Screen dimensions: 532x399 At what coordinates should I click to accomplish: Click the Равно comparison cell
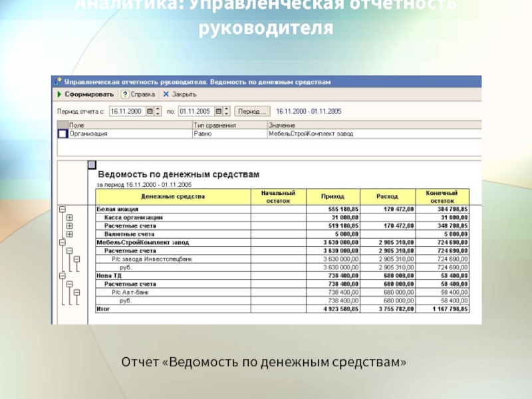[x=230, y=134]
